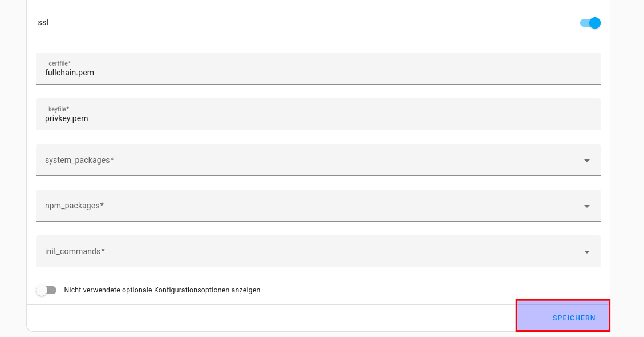Screen dimensions: 644x337
Task: Click the privkey.pem text value
Action: point(66,118)
